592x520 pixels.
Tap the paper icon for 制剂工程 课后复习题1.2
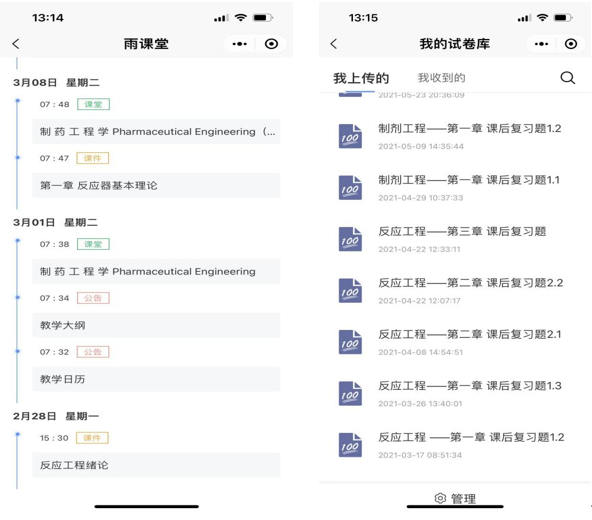point(350,136)
